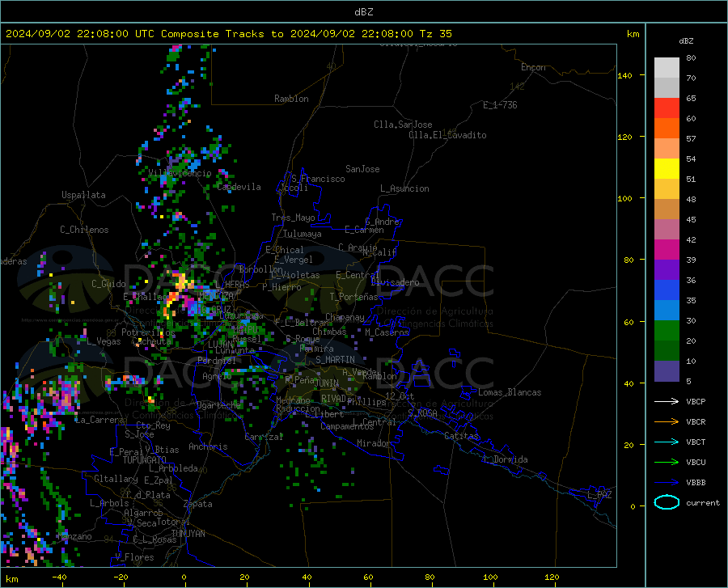Click the blue VBBB arrow icon in legend
Screen dimensions: 728x588
667,482
